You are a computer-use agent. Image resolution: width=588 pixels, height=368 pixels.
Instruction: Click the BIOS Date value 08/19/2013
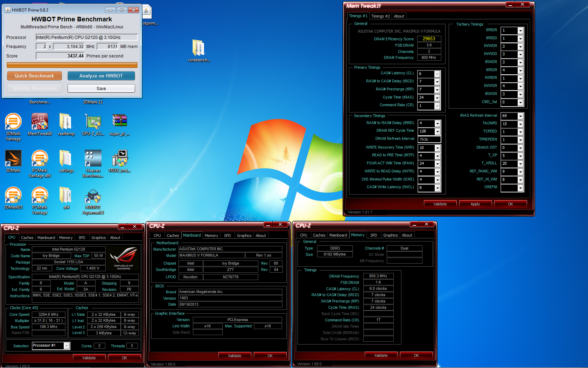pos(230,304)
